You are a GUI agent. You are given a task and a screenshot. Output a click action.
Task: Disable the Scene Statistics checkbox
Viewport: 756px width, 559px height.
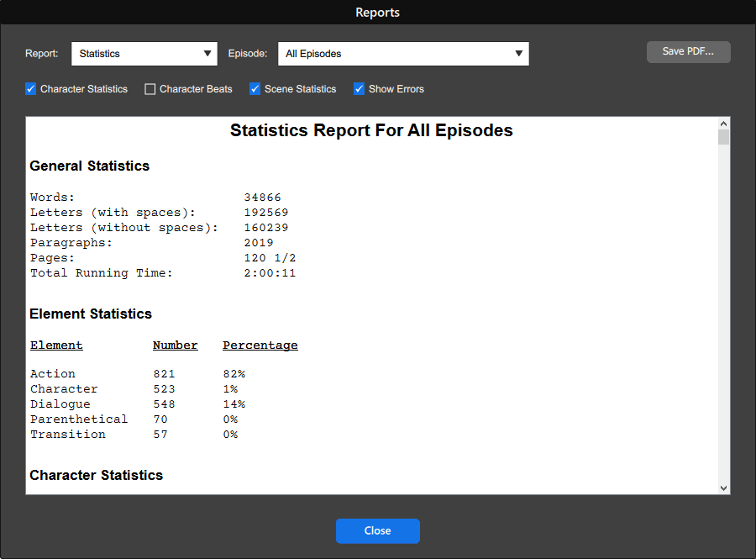pyautogui.click(x=255, y=88)
